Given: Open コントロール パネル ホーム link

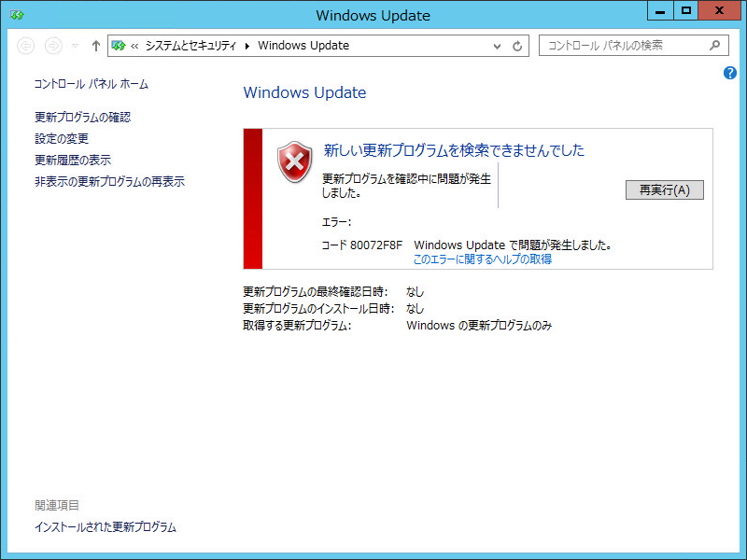Looking at the screenshot, I should [x=91, y=84].
